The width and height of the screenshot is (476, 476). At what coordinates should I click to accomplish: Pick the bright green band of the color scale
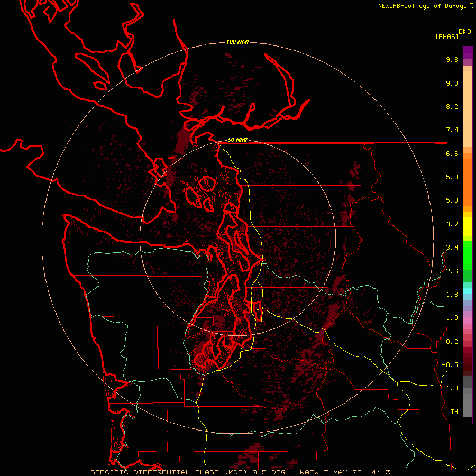pos(467,255)
